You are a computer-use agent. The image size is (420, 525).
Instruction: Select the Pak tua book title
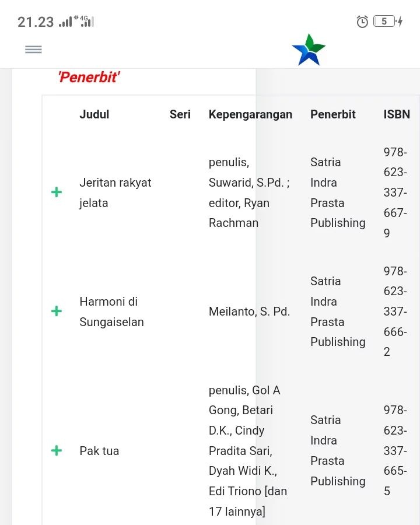99,451
